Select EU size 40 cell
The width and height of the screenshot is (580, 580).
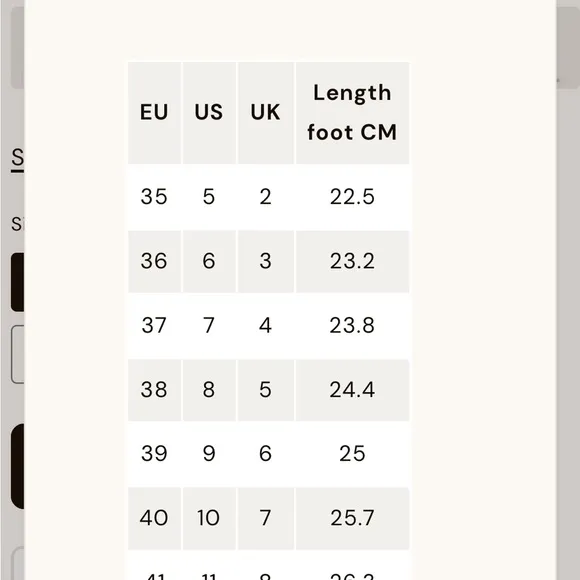(x=154, y=518)
